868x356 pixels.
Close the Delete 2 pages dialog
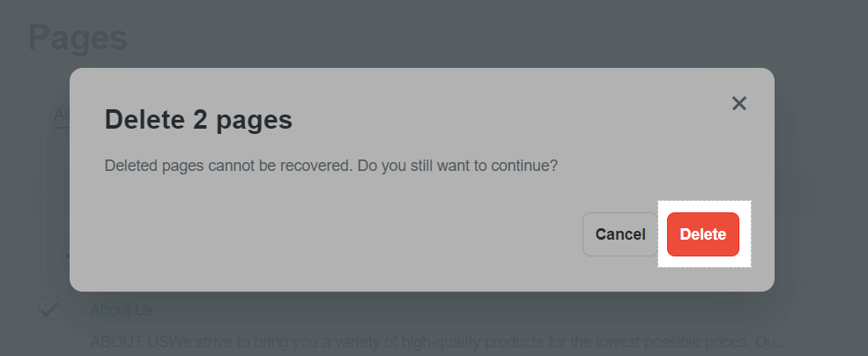(739, 103)
